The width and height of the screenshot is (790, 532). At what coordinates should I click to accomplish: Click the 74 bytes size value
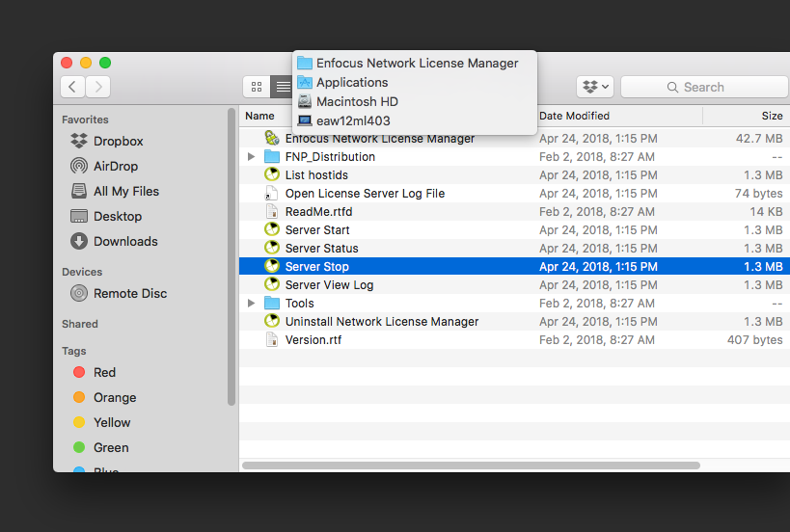758,194
